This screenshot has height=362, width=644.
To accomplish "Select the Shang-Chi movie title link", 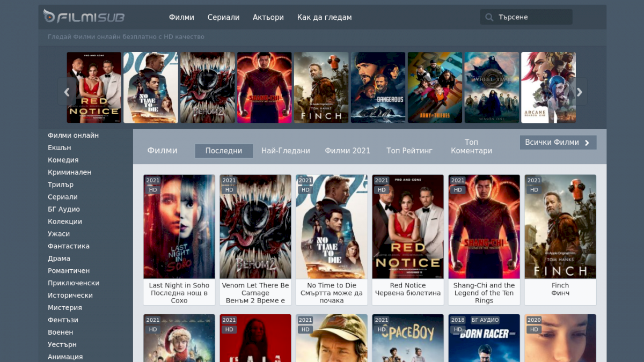I will pyautogui.click(x=484, y=293).
